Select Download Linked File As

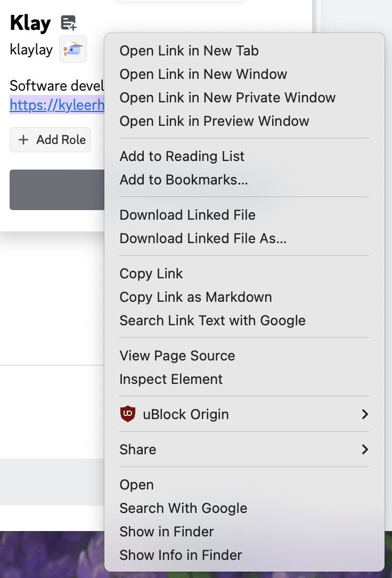coord(203,238)
